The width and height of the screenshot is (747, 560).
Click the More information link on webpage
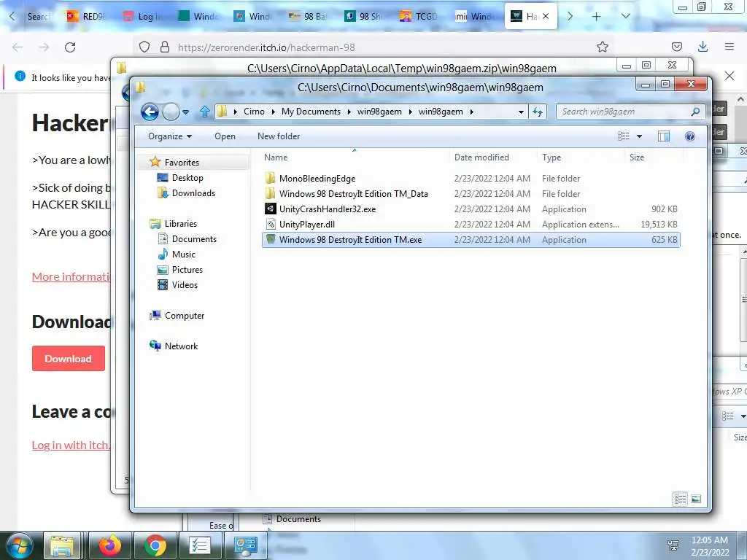pos(71,276)
